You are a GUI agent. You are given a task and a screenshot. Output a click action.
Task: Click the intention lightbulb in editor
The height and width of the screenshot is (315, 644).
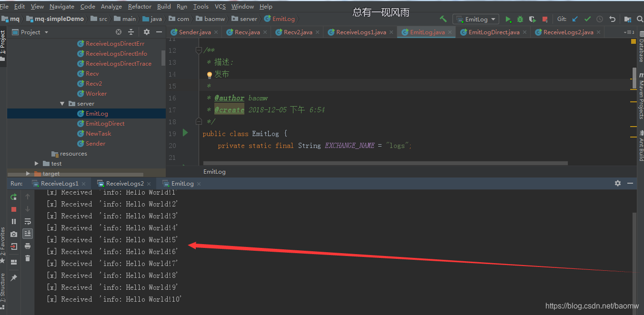[x=209, y=75]
